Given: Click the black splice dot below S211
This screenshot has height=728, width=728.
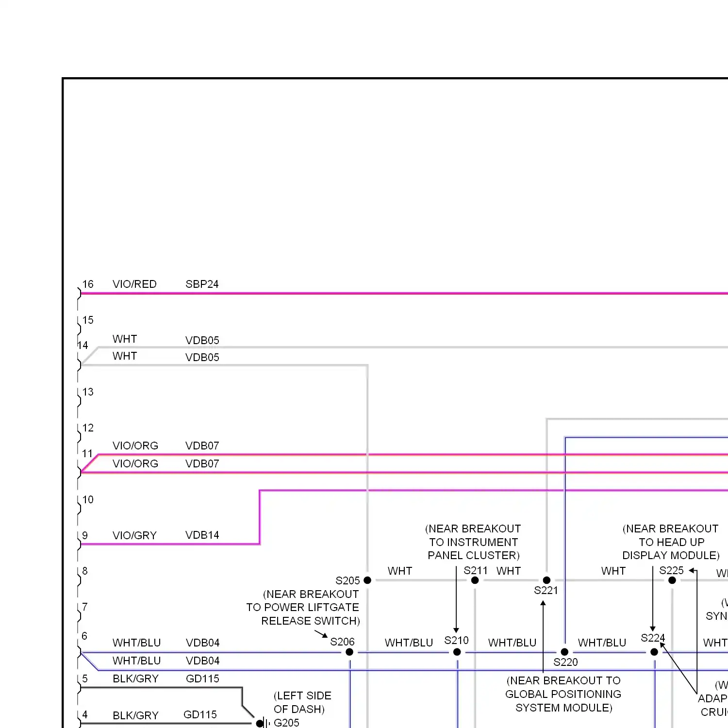Looking at the screenshot, I should pos(475,580).
